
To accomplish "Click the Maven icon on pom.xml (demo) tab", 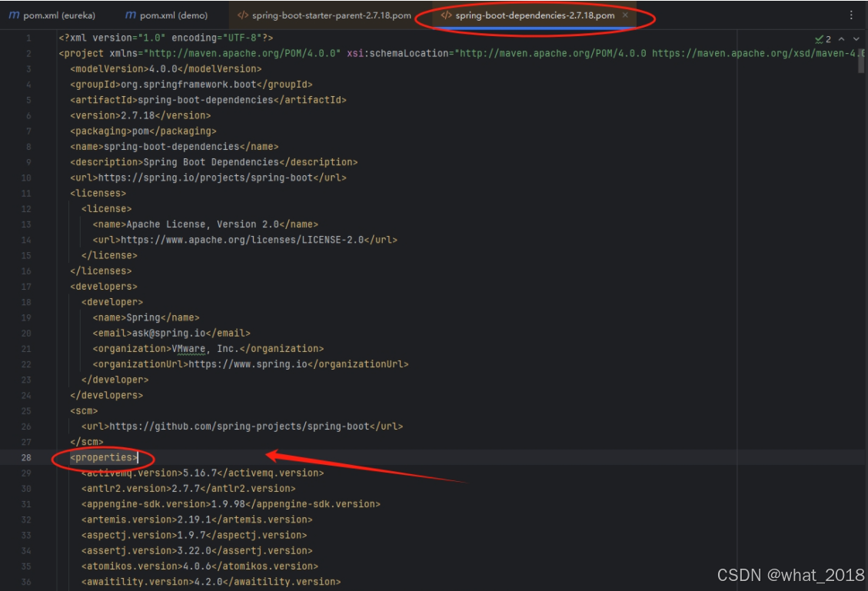I will point(130,14).
